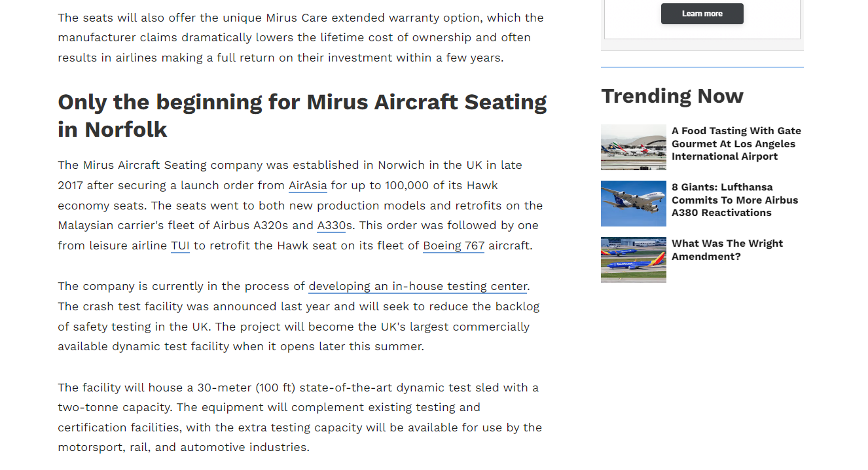Open the AirAsia link
This screenshot has height=470, width=868.
click(308, 185)
